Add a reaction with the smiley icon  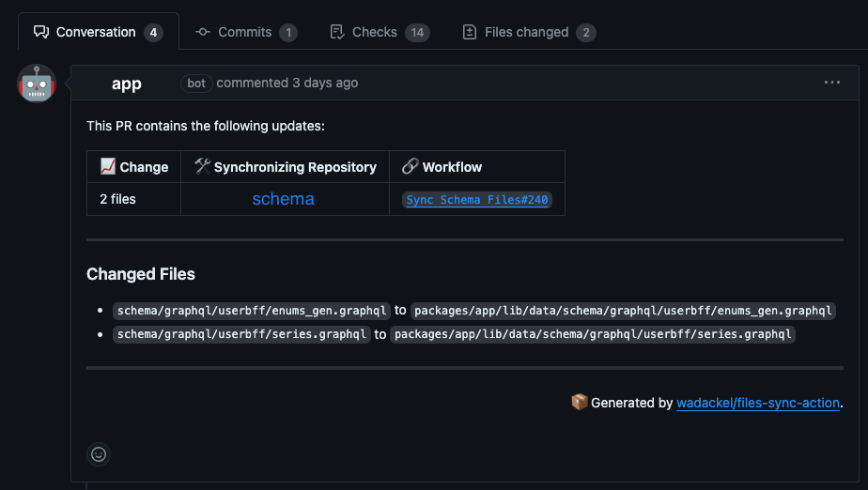click(x=99, y=454)
